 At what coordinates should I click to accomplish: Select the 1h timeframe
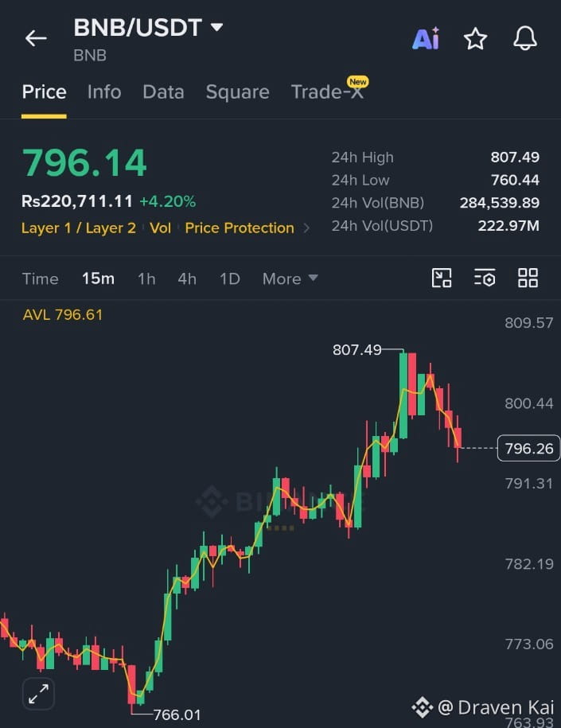point(146,278)
